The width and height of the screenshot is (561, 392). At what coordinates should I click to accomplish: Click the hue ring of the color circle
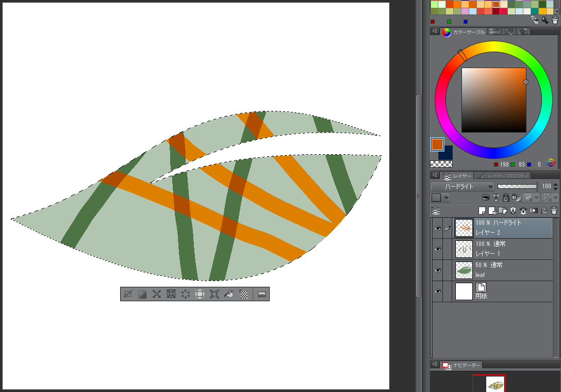494,46
